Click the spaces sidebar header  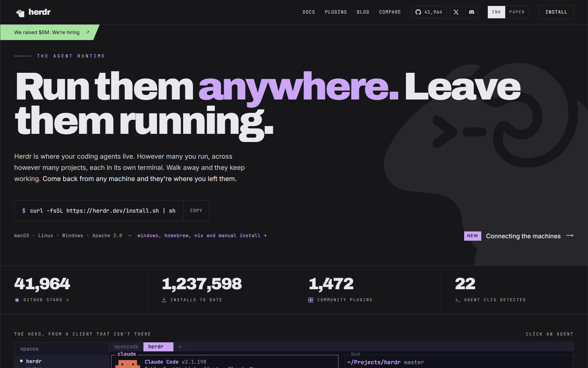tap(29, 349)
